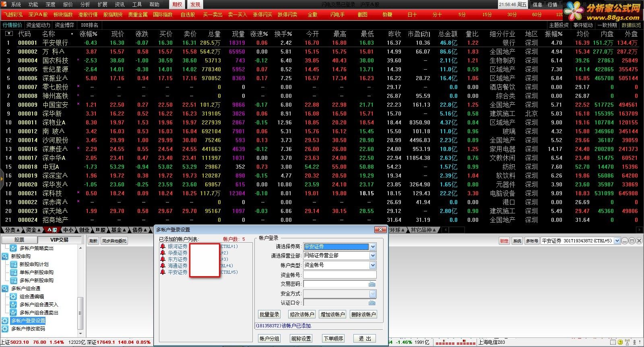Select stock row 000002 万科A
Image resolution: width=644 pixels, height=347 pixels.
322,52
